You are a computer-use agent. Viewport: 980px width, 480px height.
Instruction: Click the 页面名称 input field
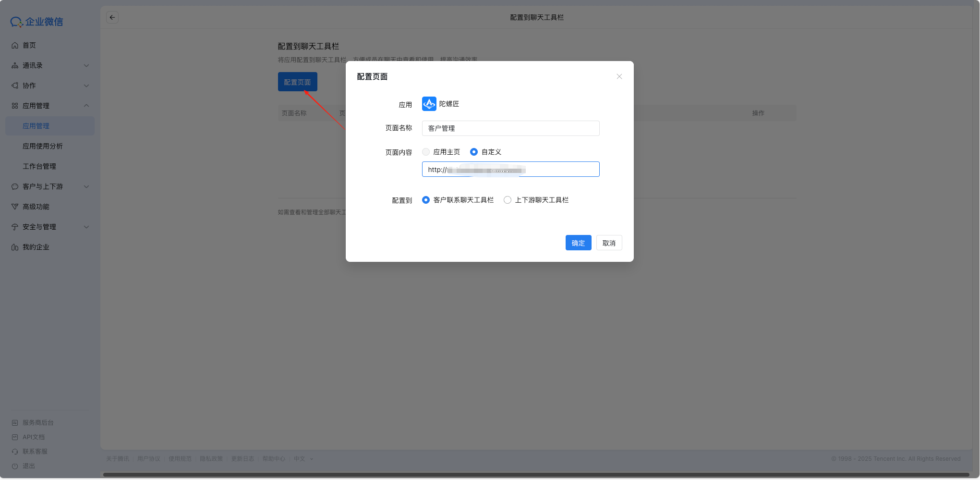[510, 128]
